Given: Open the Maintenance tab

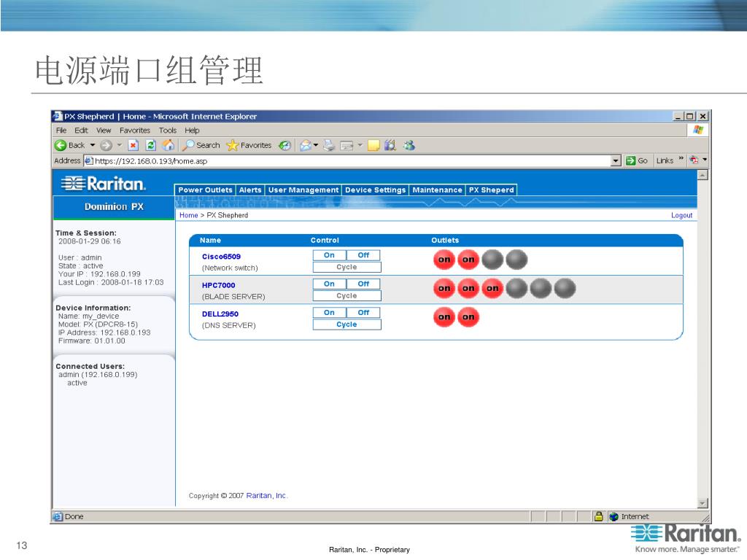Looking at the screenshot, I should pos(438,190).
